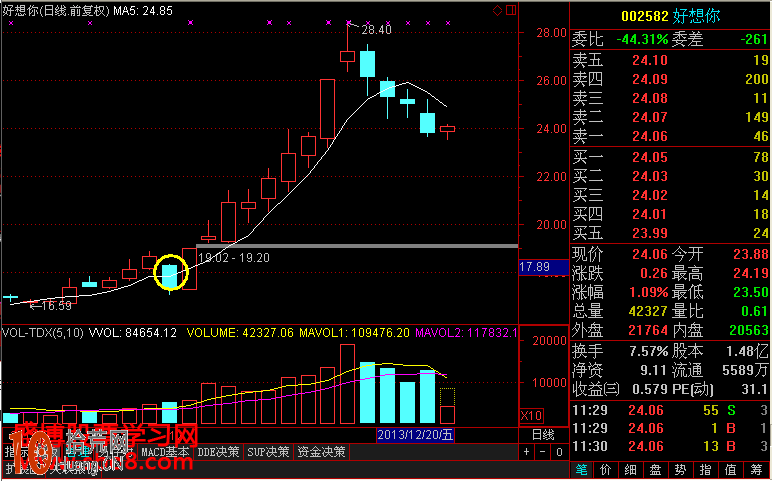This screenshot has height=481, width=772.
Task: Click the MAVOL1: 109476.20 label
Action: (x=354, y=333)
